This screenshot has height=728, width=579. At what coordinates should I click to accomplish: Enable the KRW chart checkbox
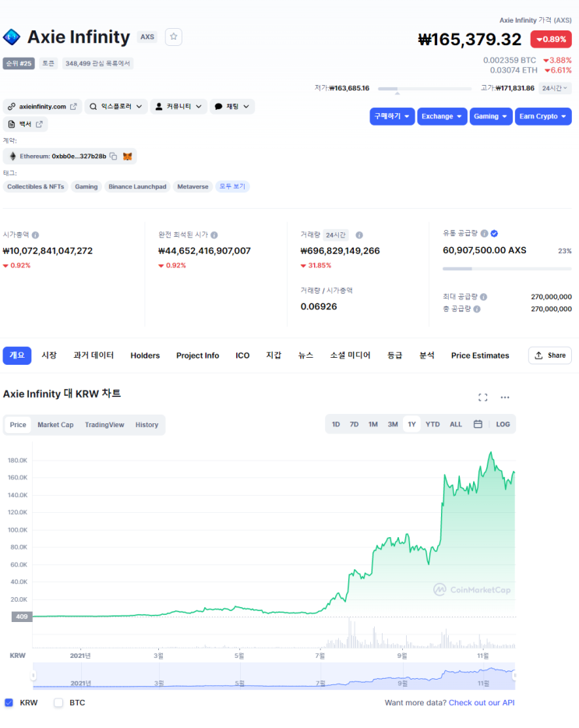[x=9, y=702]
